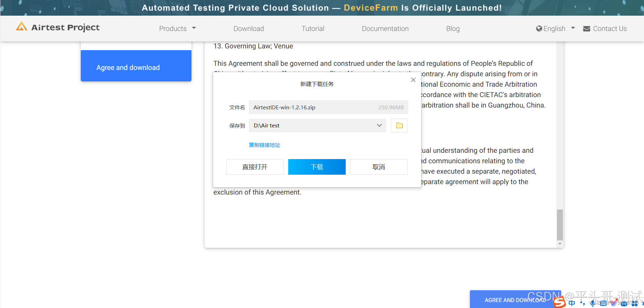Open the English language dropdown
This screenshot has height=308, width=644.
tap(555, 29)
